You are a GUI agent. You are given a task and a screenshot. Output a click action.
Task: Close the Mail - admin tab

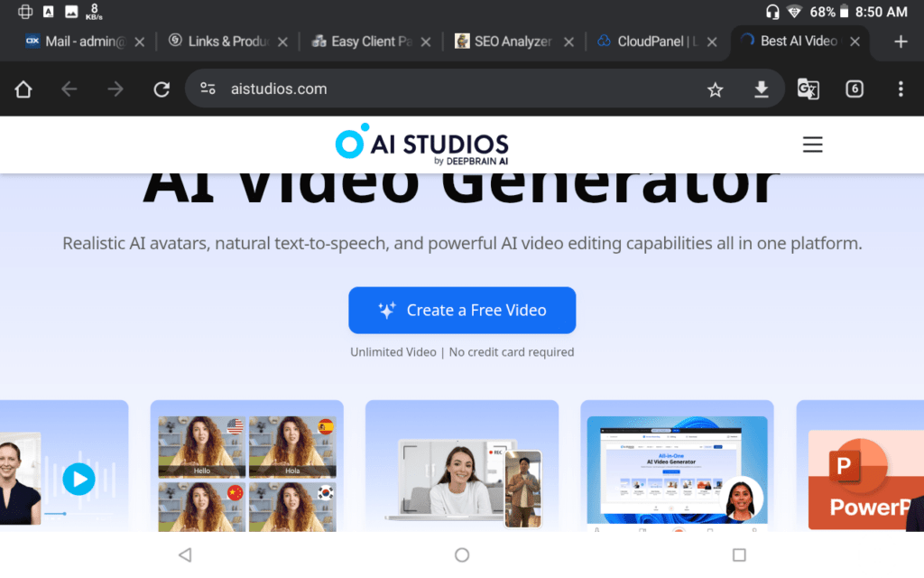(140, 42)
